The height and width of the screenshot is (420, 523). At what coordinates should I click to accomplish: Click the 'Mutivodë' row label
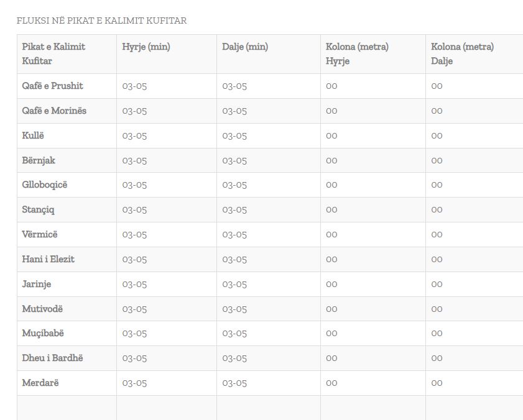point(42,309)
